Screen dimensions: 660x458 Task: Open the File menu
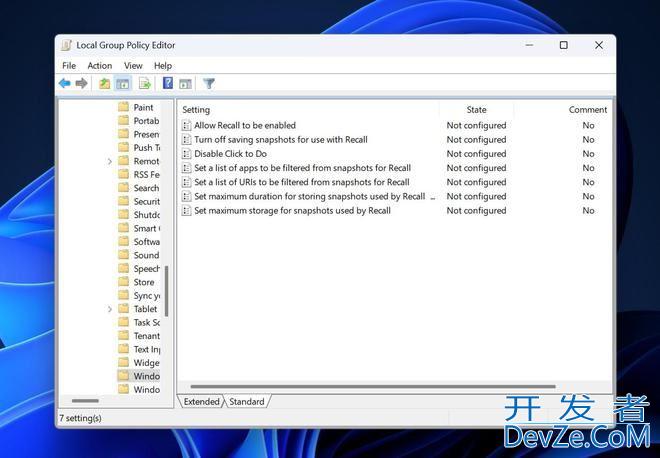coord(69,66)
